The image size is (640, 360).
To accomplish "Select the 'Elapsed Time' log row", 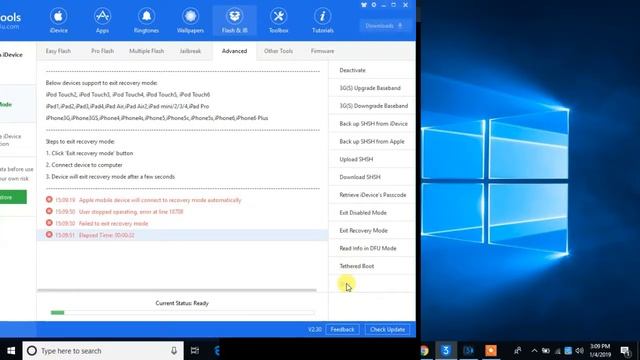I will pos(182,235).
